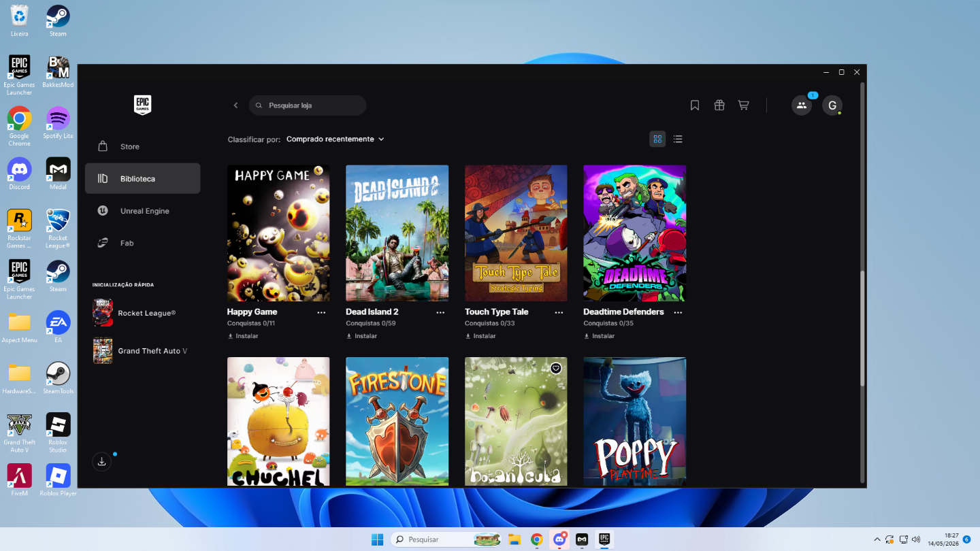Open the account avatar G
The width and height of the screenshot is (980, 551).
pyautogui.click(x=832, y=105)
